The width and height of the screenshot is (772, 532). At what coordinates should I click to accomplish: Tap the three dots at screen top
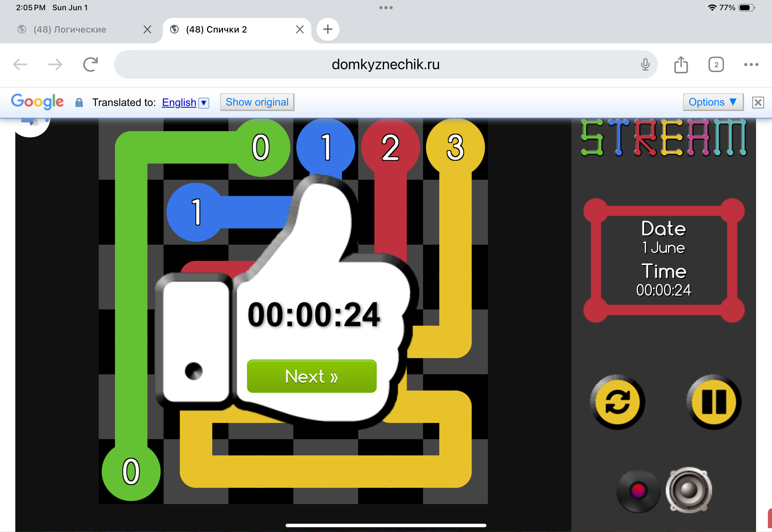pos(386,7)
